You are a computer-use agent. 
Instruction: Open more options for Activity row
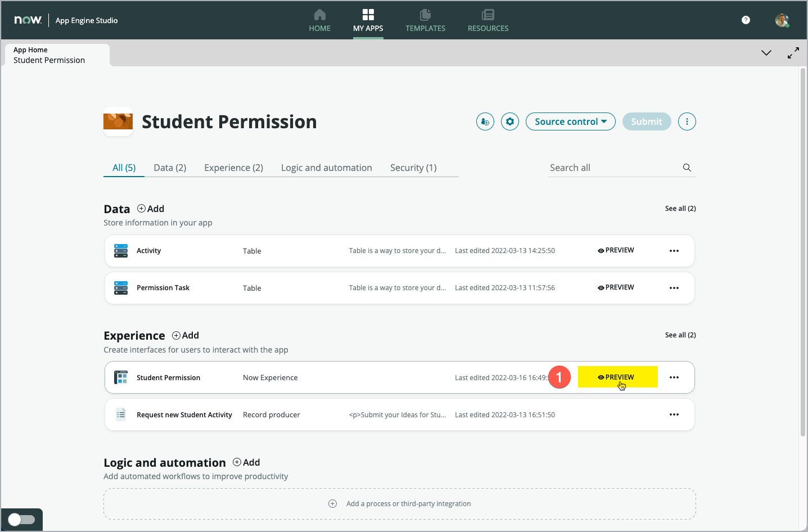pos(674,251)
